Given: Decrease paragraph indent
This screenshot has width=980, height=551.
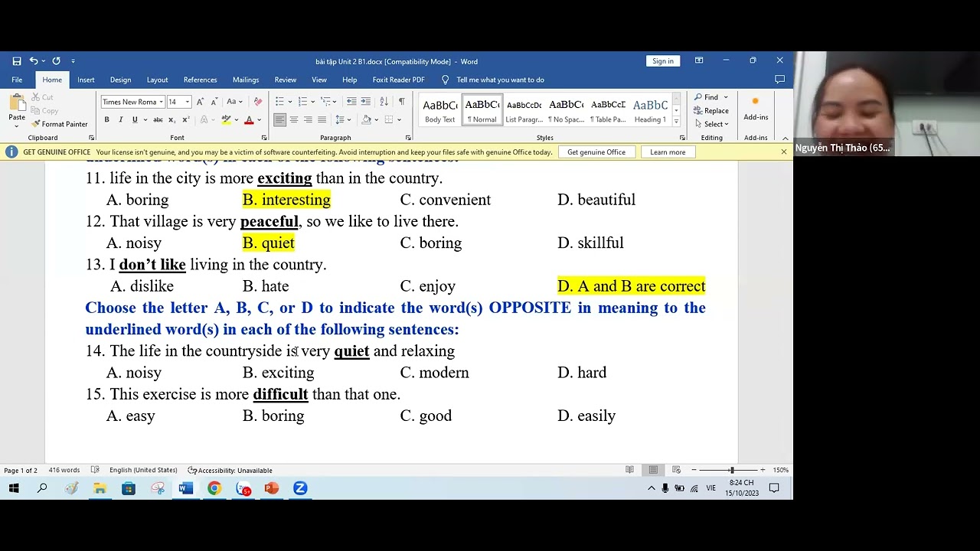Looking at the screenshot, I should (351, 102).
